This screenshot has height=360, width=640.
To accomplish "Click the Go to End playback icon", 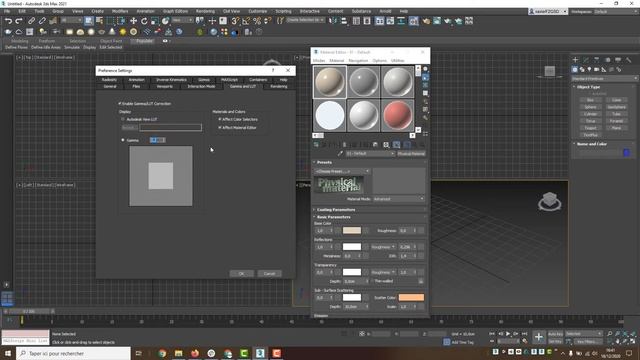I will [x=524, y=334].
